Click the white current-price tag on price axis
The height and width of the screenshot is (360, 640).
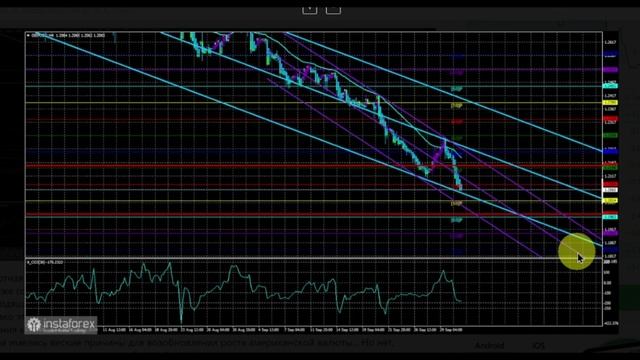click(x=610, y=190)
